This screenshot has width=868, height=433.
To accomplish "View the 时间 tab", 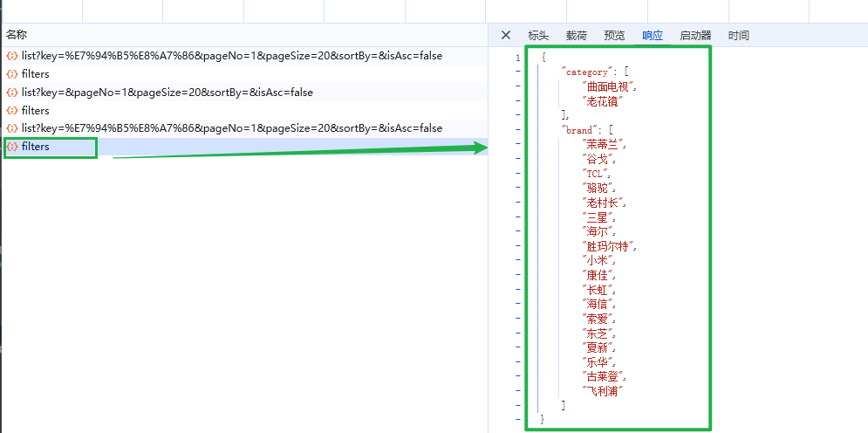I will click(739, 36).
